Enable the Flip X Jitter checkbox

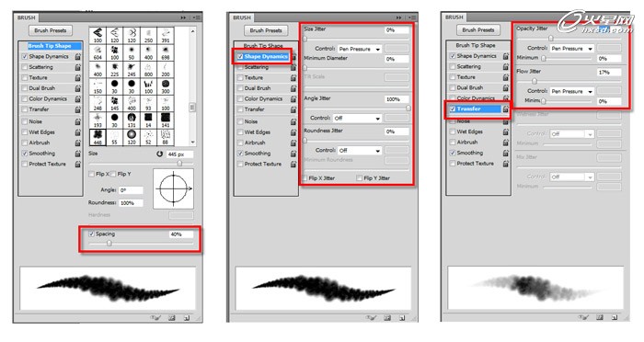(305, 178)
